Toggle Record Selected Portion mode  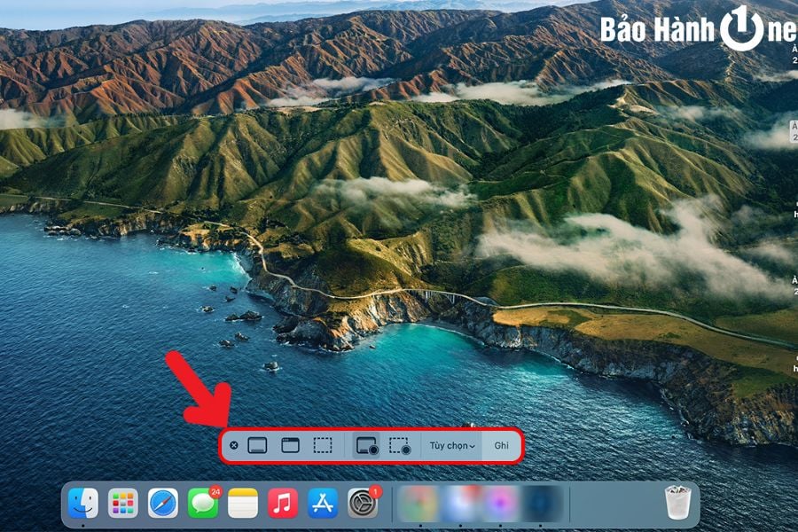point(400,445)
